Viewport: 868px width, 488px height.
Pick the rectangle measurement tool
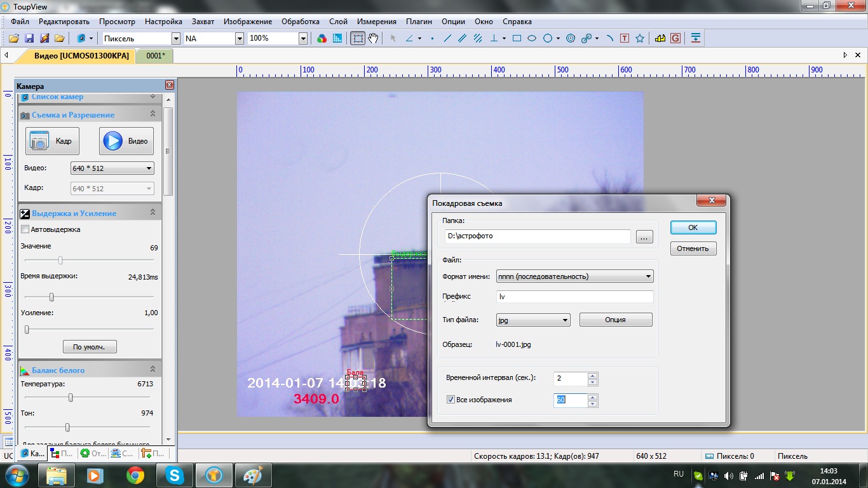coord(517,39)
